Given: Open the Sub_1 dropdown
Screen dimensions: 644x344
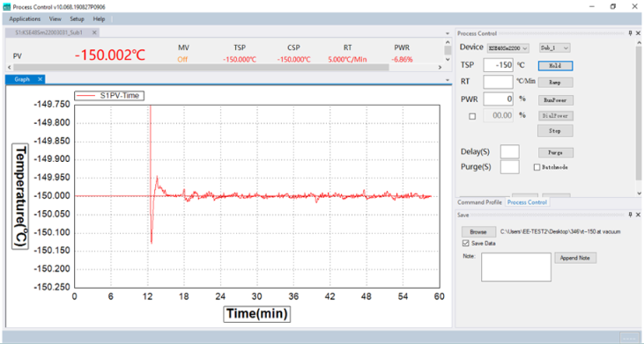Looking at the screenshot, I should pyautogui.click(x=554, y=48).
